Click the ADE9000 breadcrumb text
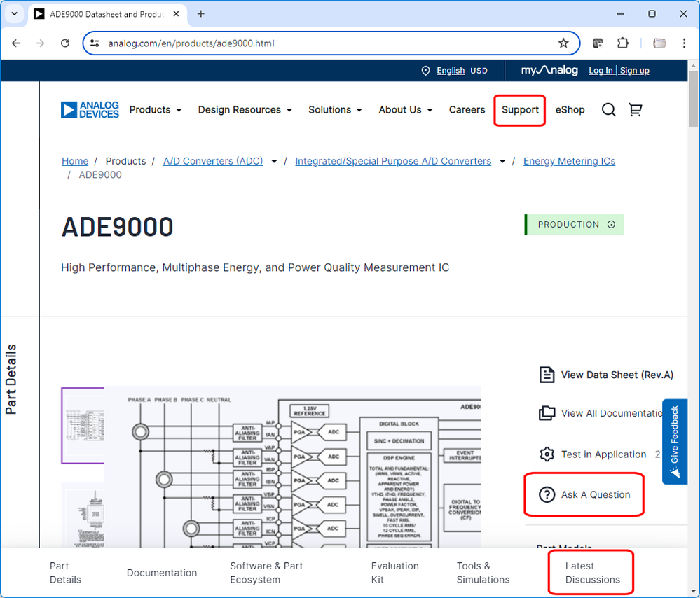 [x=100, y=174]
